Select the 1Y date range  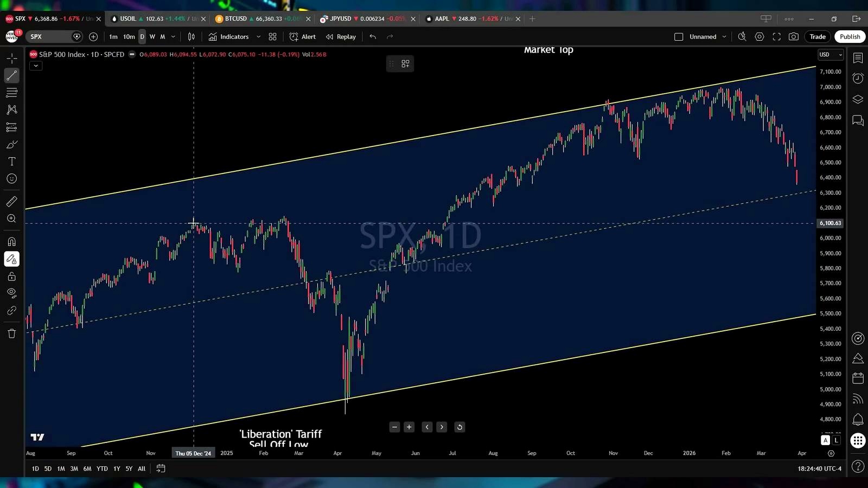pyautogui.click(x=117, y=469)
